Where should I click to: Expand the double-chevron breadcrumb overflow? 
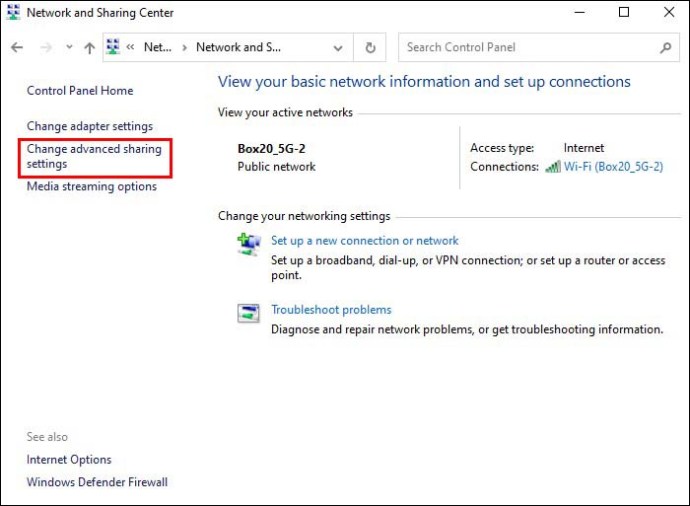pos(130,47)
